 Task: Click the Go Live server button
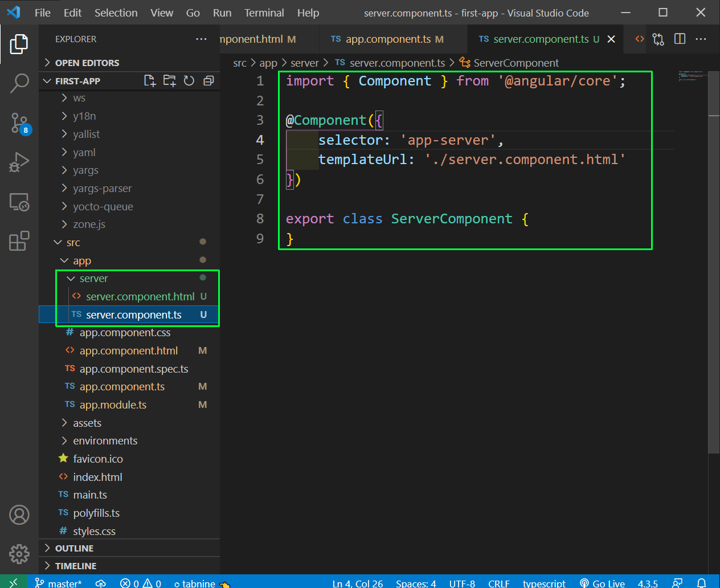tap(602, 583)
